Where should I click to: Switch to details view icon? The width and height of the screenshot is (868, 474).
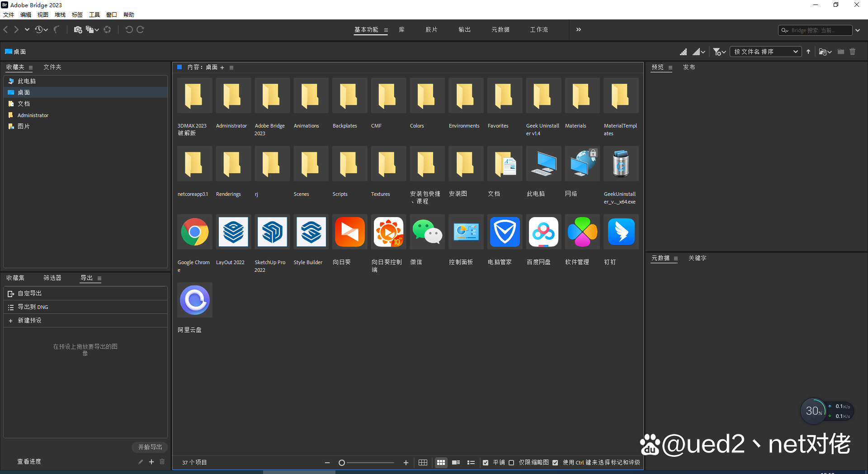tap(456, 463)
